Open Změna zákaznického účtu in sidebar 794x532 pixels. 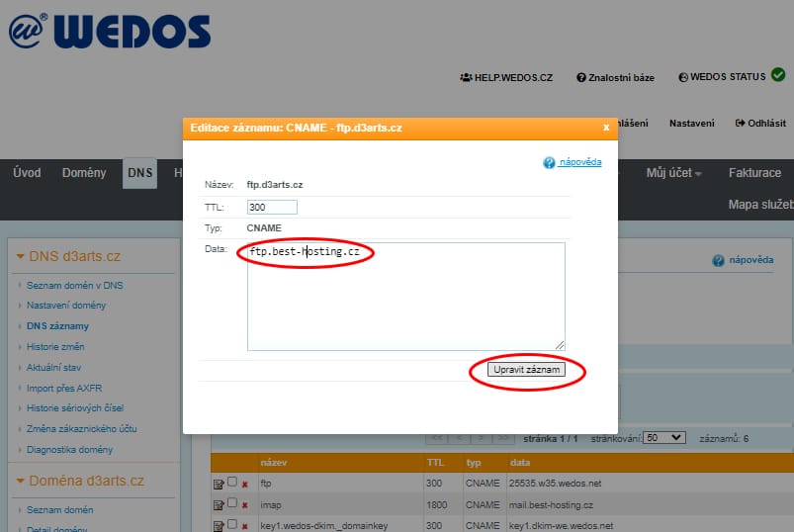(x=81, y=429)
